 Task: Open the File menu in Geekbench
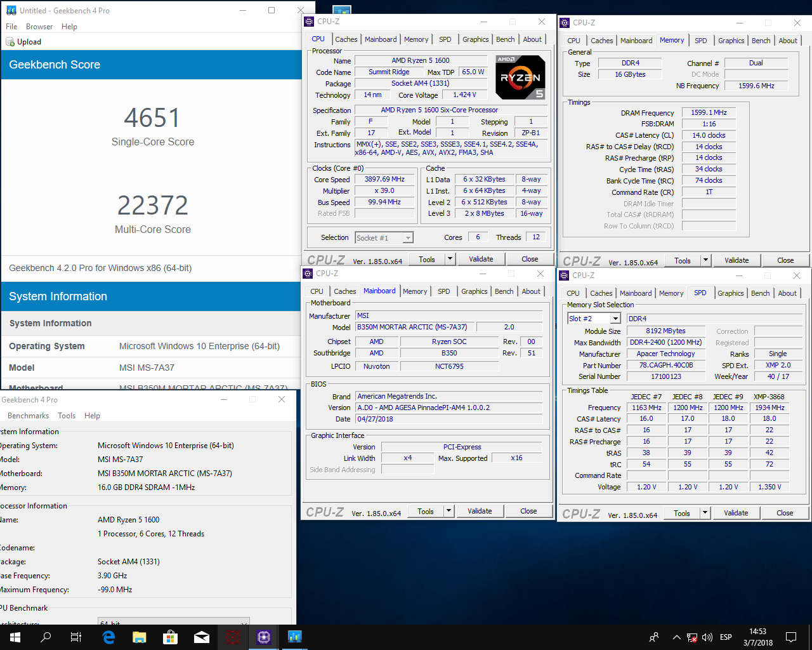[x=11, y=27]
